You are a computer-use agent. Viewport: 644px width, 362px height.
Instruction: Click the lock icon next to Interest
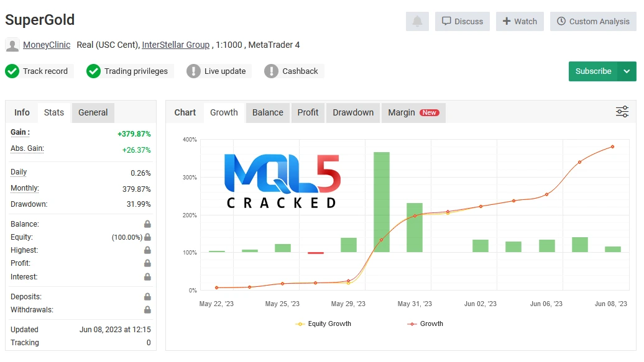pos(147,277)
